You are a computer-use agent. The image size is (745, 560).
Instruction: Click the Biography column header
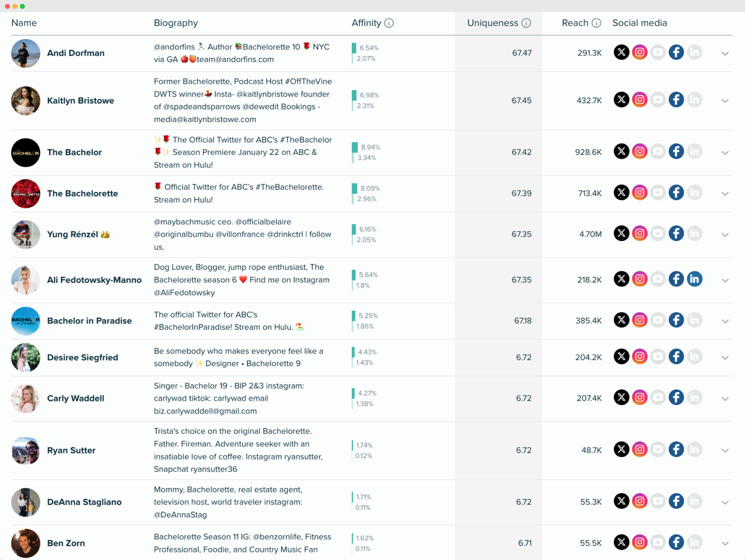pyautogui.click(x=176, y=23)
